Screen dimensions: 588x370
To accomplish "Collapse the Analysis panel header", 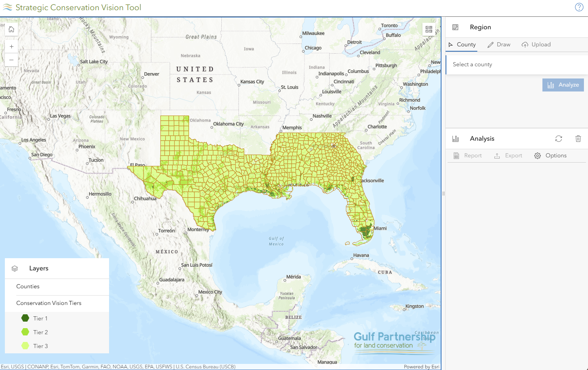I will pyautogui.click(x=482, y=139).
